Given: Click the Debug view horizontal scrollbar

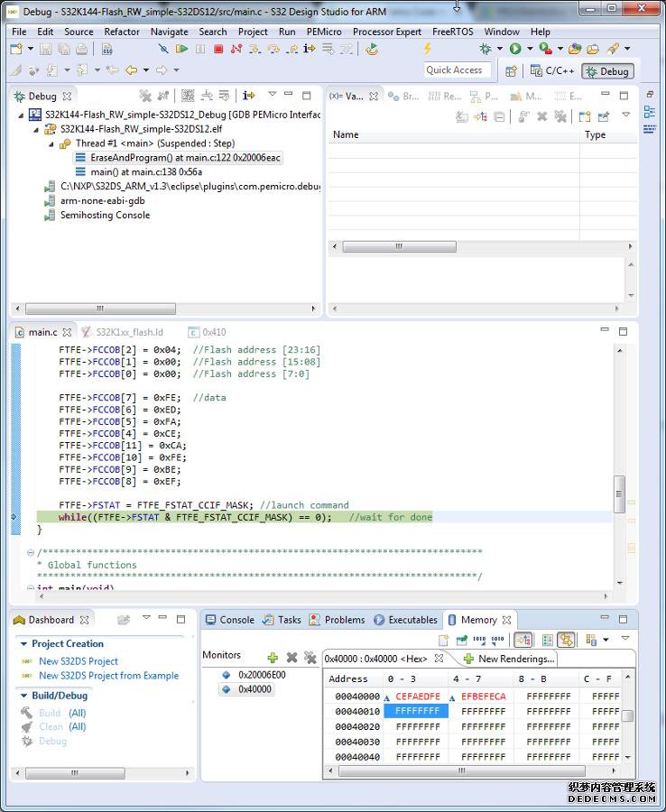Looking at the screenshot, I should 100,309.
